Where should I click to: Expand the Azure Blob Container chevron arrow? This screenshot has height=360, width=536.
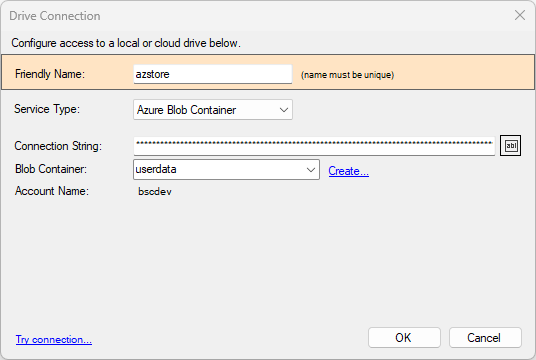[x=283, y=110]
